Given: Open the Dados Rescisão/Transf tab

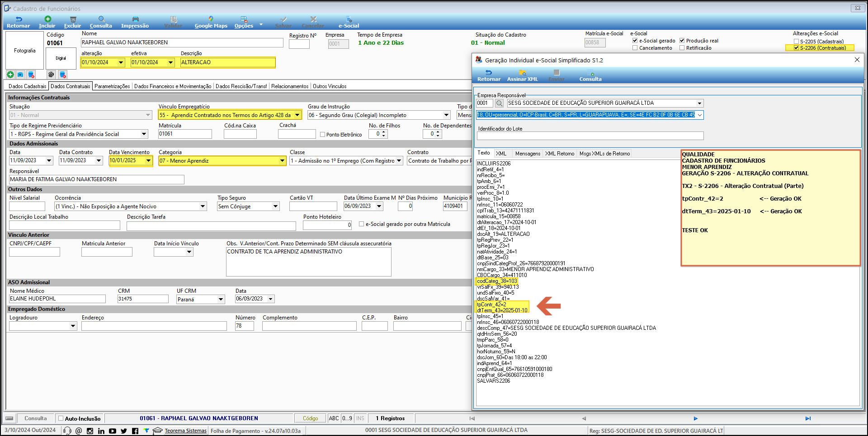Looking at the screenshot, I should tap(241, 86).
